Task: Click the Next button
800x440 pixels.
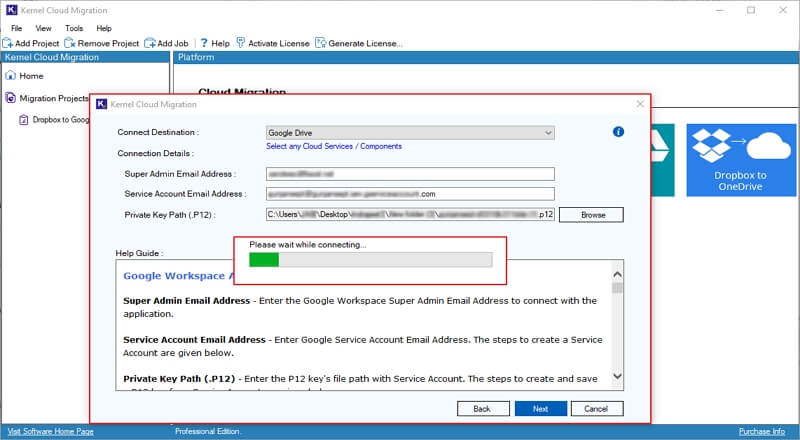Action: coord(541,409)
